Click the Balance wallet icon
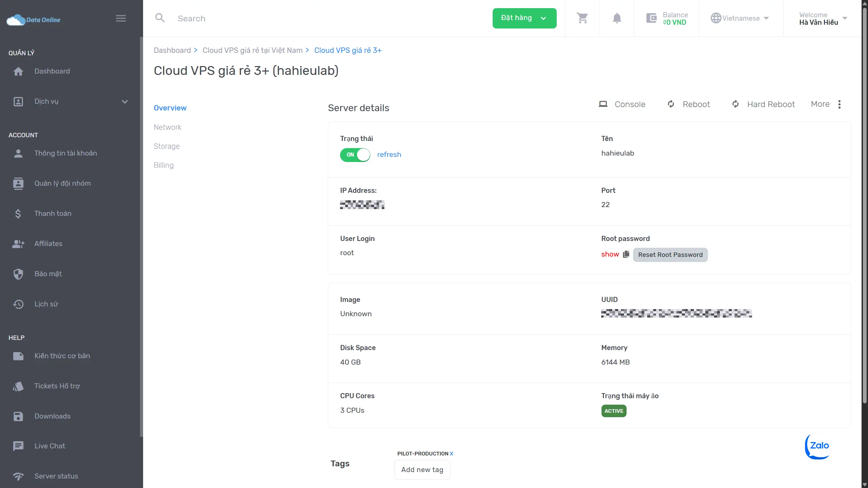 [x=651, y=18]
